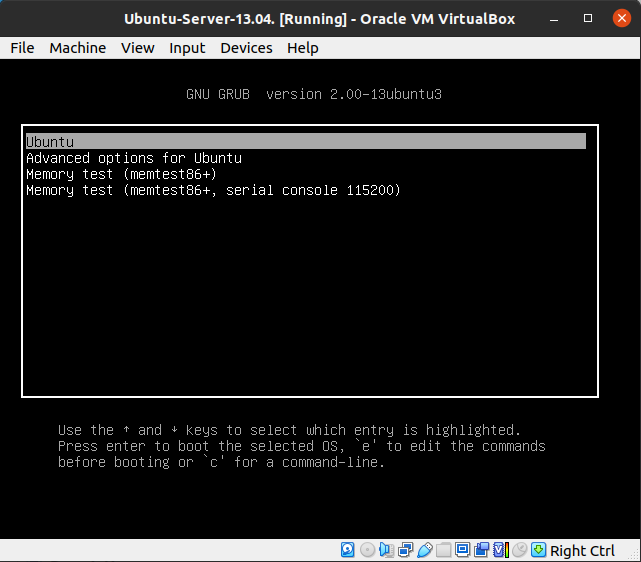
Task: Open the Machine menu
Action: pyautogui.click(x=78, y=48)
